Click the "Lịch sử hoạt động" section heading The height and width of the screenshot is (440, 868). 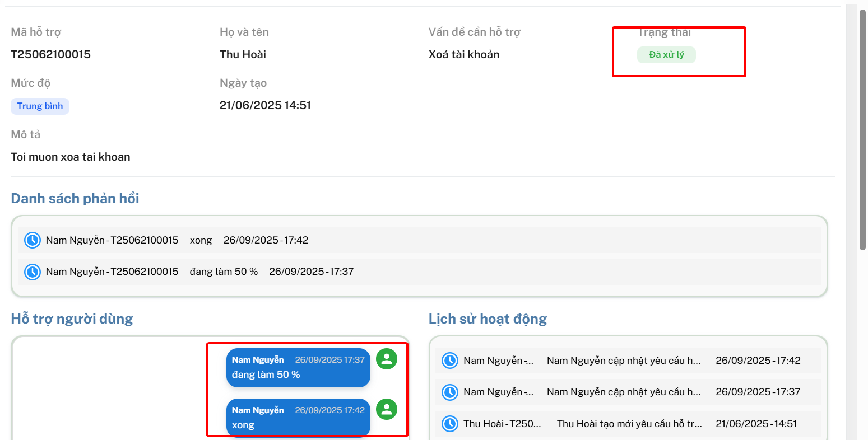tap(488, 319)
